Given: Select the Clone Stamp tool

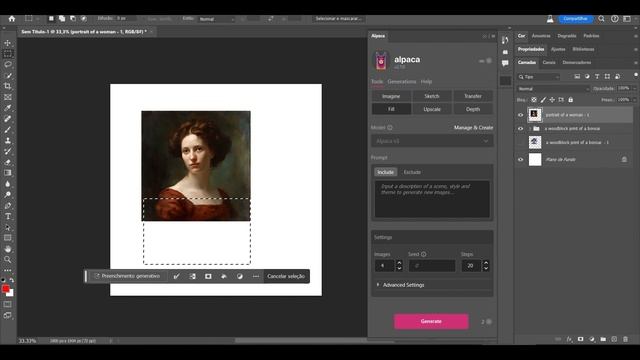Looking at the screenshot, I should coord(8,140).
